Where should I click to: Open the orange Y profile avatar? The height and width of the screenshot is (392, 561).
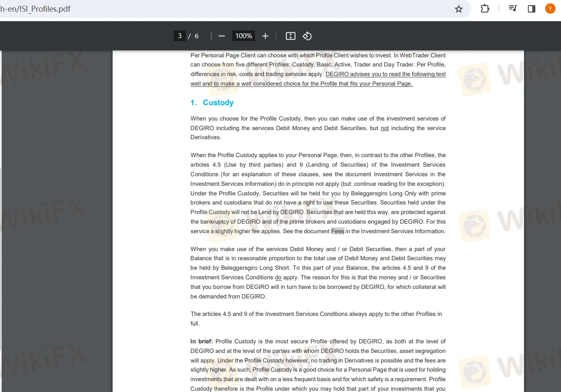click(x=550, y=8)
